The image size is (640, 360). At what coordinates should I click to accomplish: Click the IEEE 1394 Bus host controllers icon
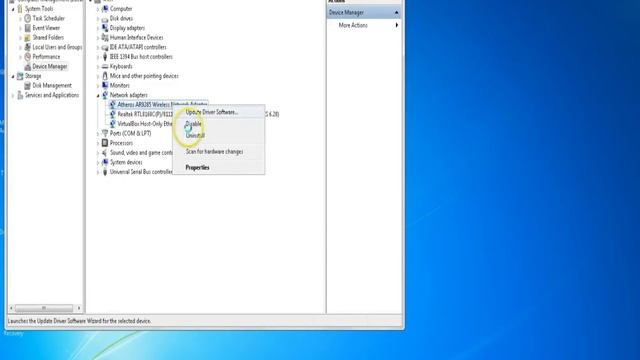coord(105,57)
